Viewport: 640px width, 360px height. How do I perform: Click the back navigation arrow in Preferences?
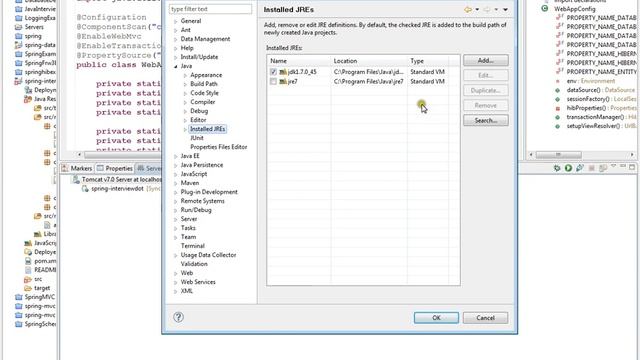[x=468, y=9]
